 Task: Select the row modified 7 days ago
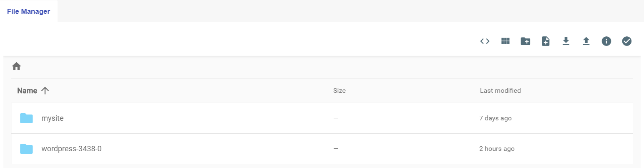pyautogui.click(x=322, y=118)
